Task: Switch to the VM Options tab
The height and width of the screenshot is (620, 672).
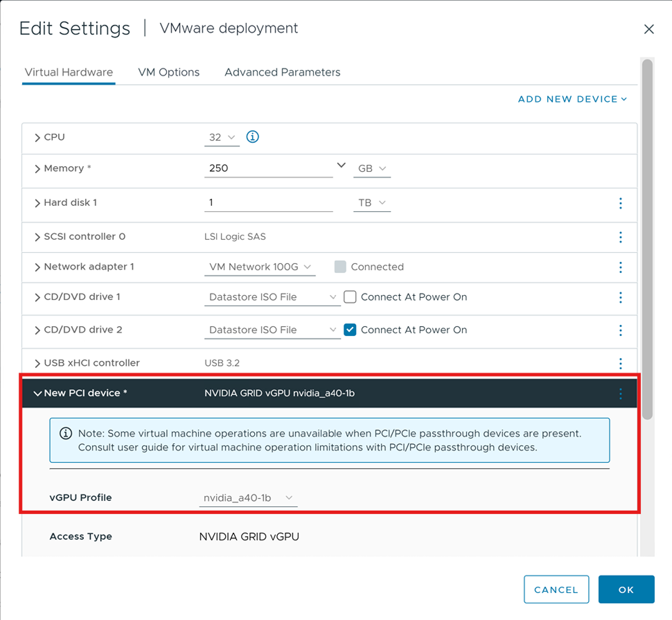Action: (169, 72)
